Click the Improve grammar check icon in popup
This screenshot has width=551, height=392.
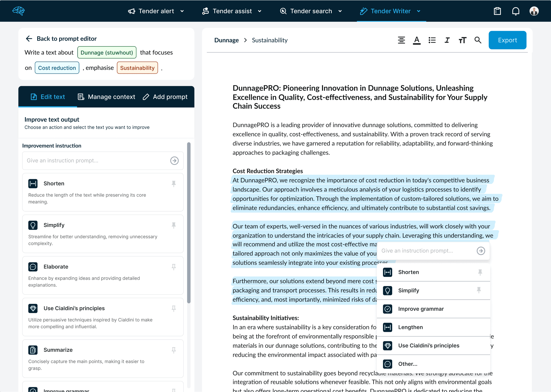[x=388, y=309]
